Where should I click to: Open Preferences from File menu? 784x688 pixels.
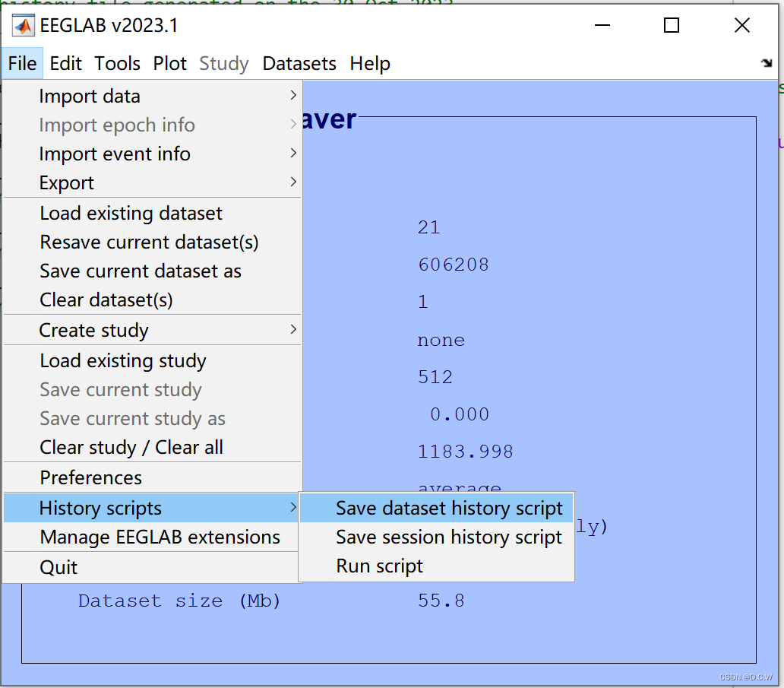pyautogui.click(x=153, y=478)
